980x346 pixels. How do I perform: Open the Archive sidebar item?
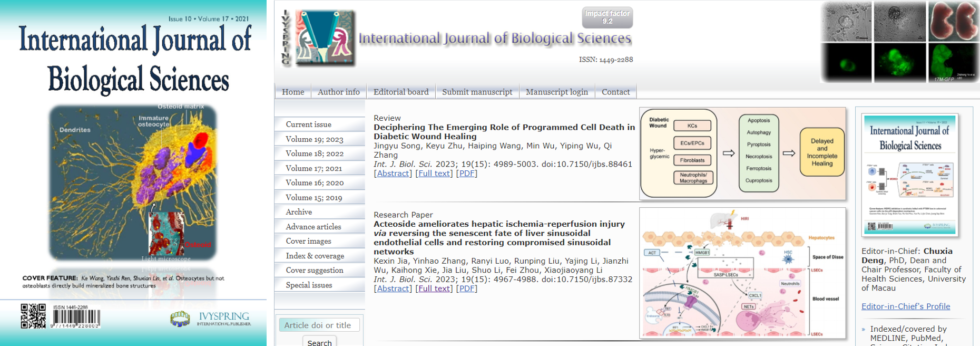click(299, 212)
